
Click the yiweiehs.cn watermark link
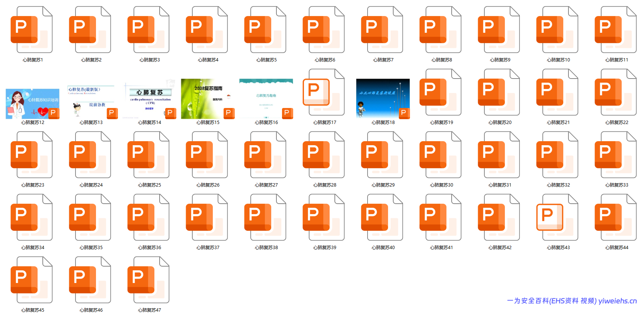tap(571, 301)
